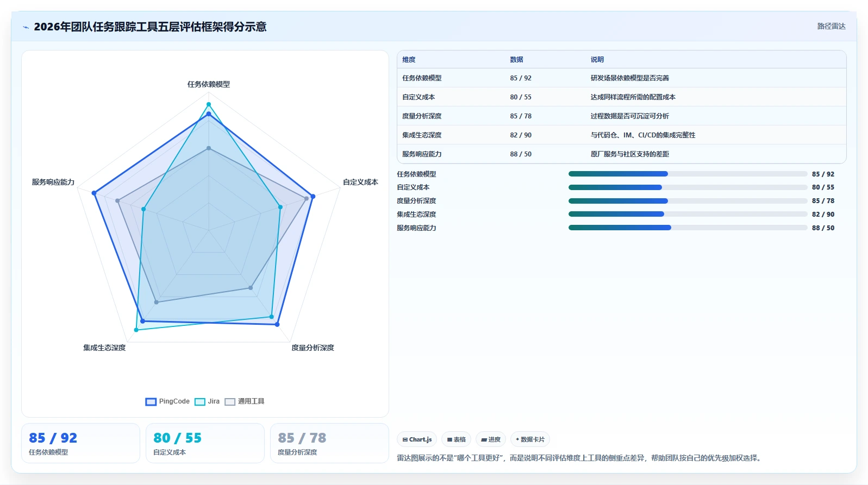This screenshot has height=485, width=868.
Task: Click description 达成同样流程所需的配置成本
Action: coord(633,97)
